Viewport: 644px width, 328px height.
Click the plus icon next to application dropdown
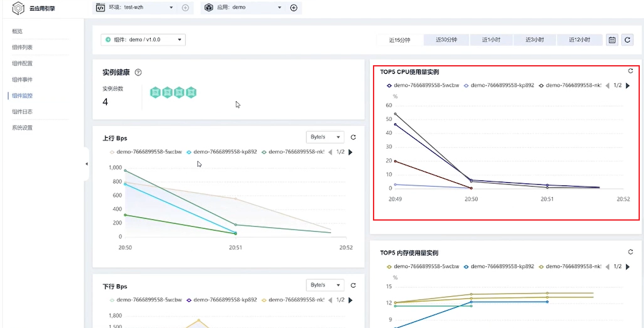[x=294, y=8]
